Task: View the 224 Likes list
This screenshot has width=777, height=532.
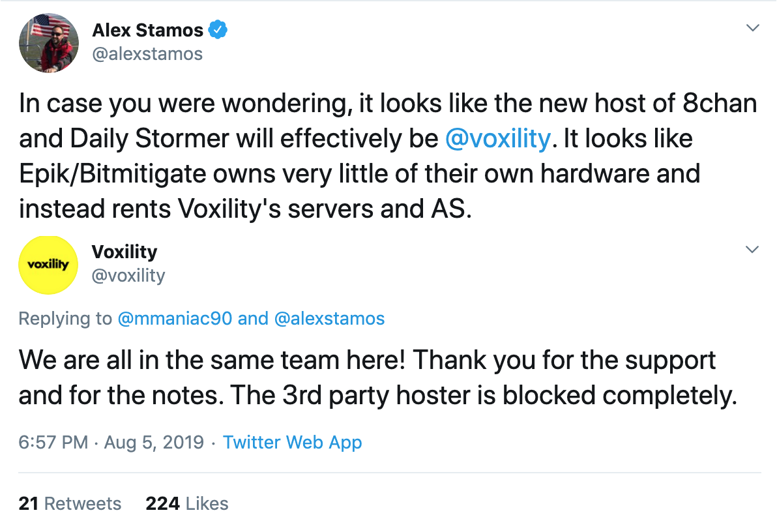Action: [187, 503]
